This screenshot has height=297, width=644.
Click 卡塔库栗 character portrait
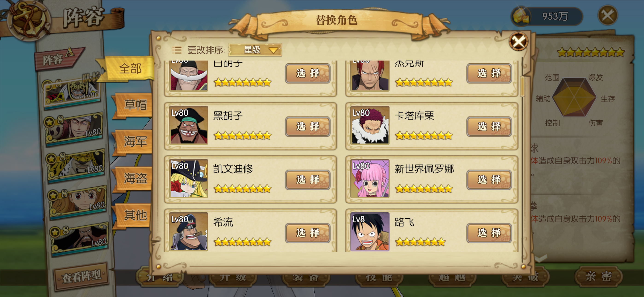pyautogui.click(x=370, y=125)
